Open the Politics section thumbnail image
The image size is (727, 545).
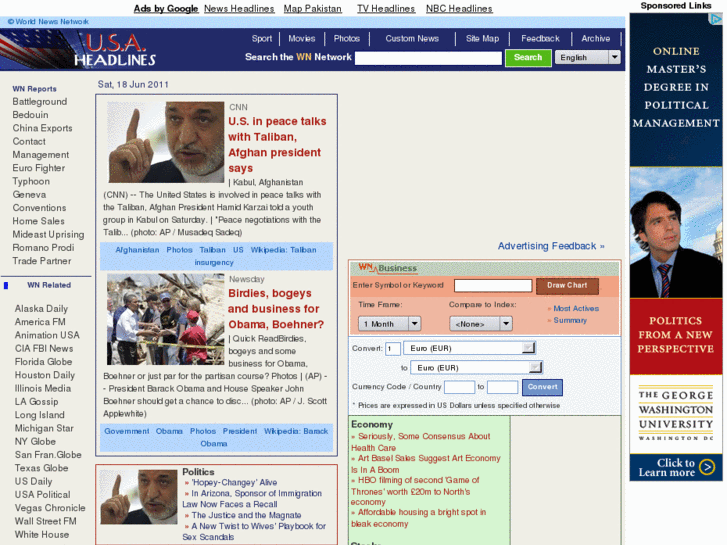click(139, 497)
